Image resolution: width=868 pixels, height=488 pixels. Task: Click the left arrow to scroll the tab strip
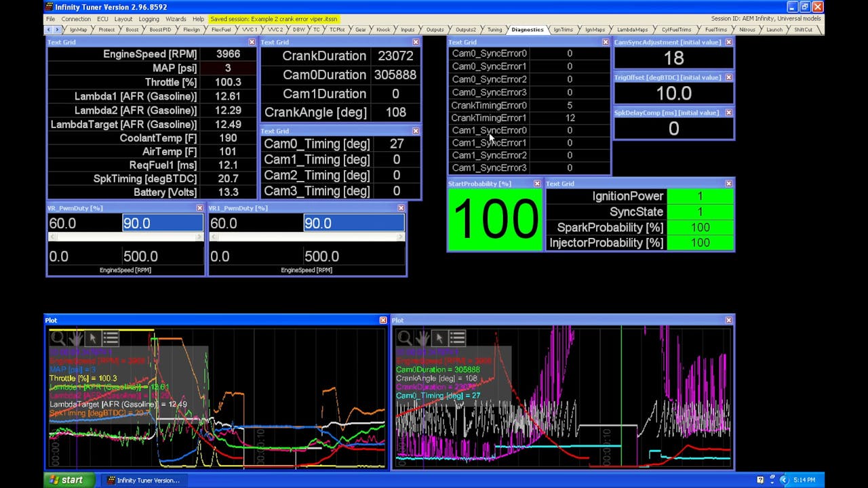tap(49, 29)
